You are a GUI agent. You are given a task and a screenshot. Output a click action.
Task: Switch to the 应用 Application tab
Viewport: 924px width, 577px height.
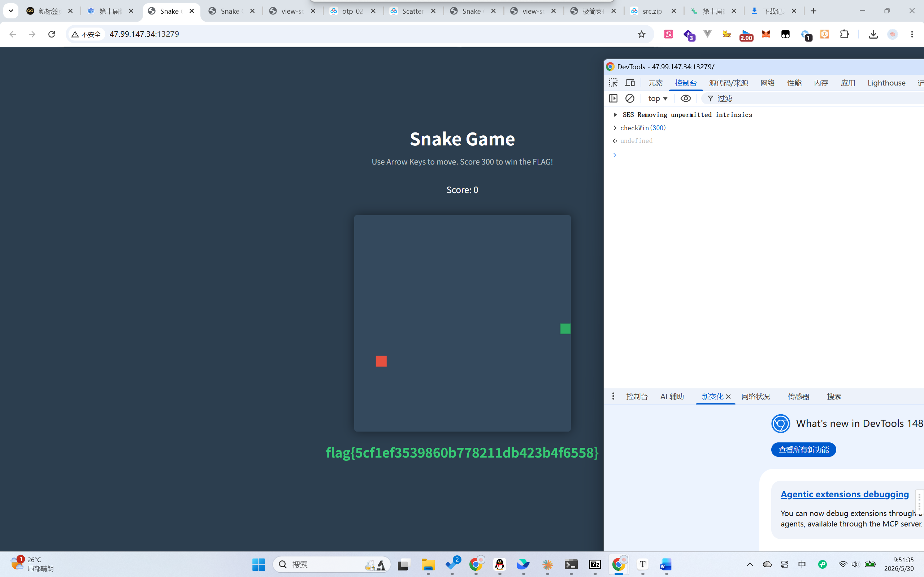coord(848,83)
